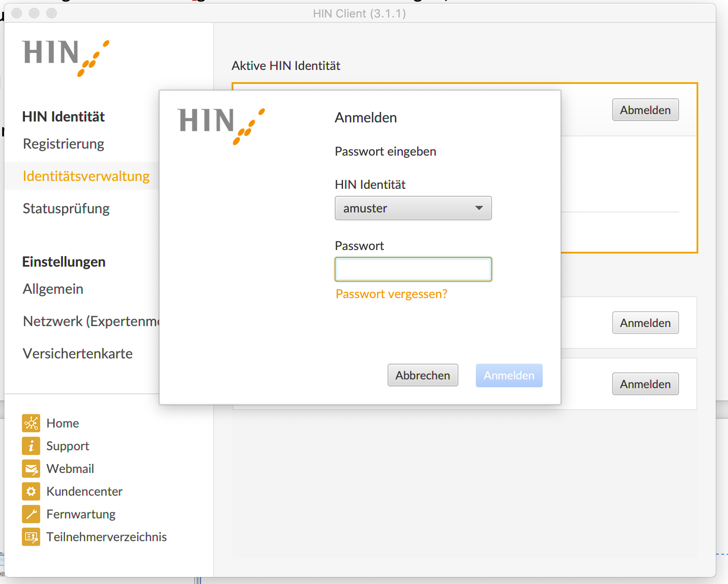Screen dimensions: 728x584
Task: Click the Webmail envelope icon
Action: click(31, 469)
